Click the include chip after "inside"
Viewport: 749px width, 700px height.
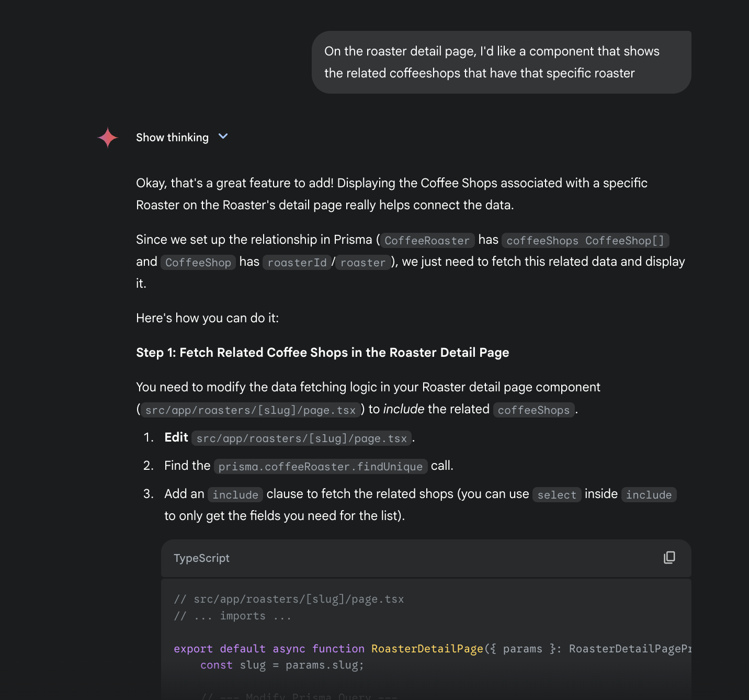pyautogui.click(x=649, y=495)
